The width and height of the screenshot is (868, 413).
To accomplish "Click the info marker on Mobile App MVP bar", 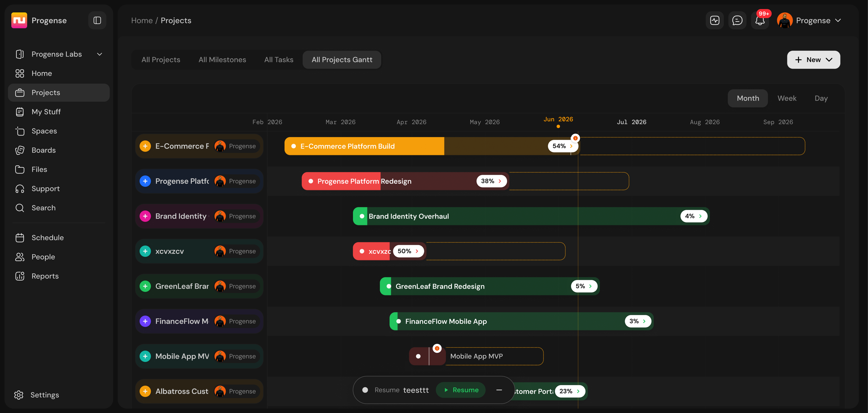I will pyautogui.click(x=437, y=348).
